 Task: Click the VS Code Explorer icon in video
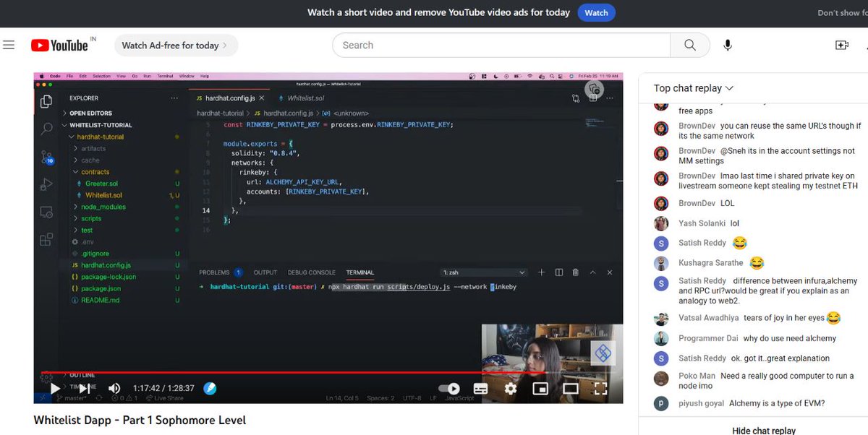click(46, 102)
